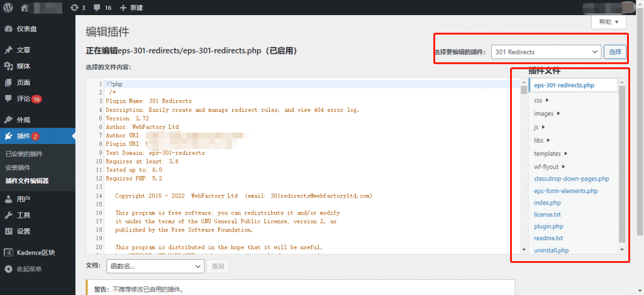The image size is (644, 295).
Task: Open updates indicator showing 3
Action: click(x=77, y=8)
